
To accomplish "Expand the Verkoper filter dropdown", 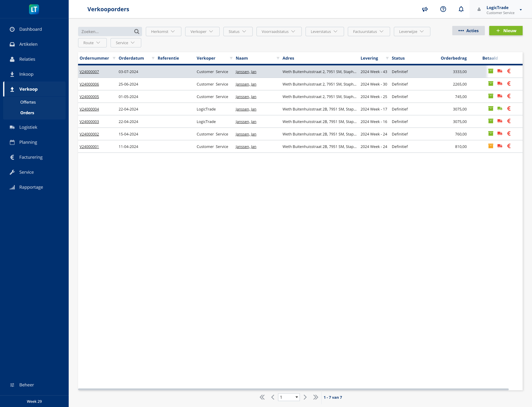I will pyautogui.click(x=202, y=32).
